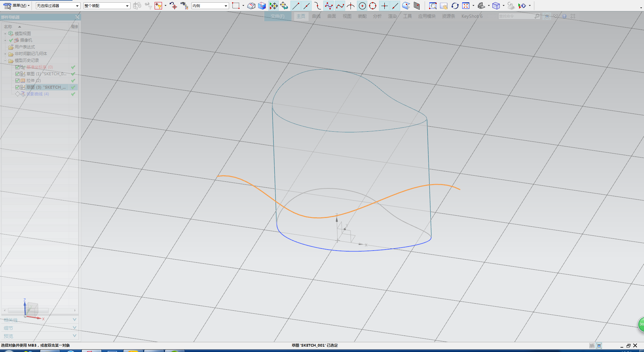This screenshot has height=352, width=644.
Task: Toggle the quadrant point snap icon
Action: [373, 6]
